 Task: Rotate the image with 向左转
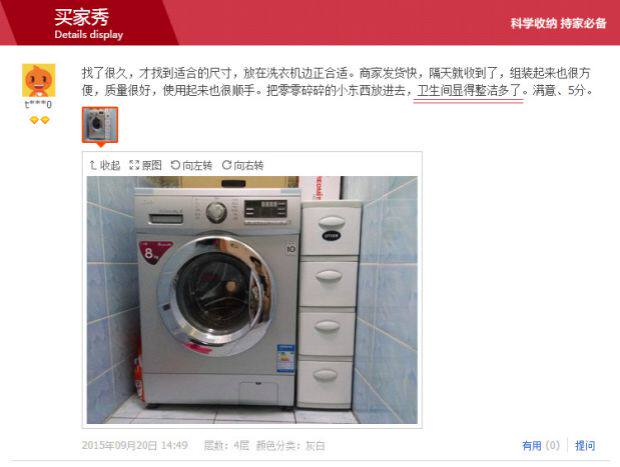pos(191,165)
